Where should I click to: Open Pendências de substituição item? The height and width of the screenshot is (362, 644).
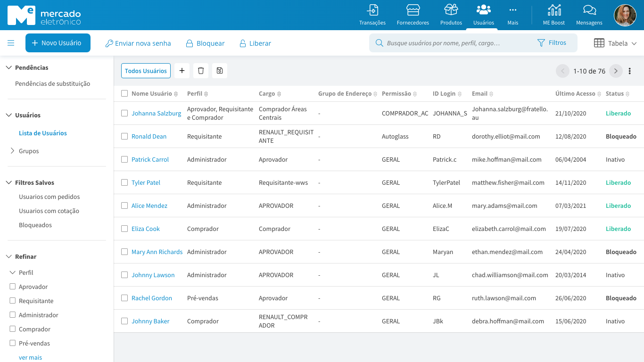click(x=52, y=83)
